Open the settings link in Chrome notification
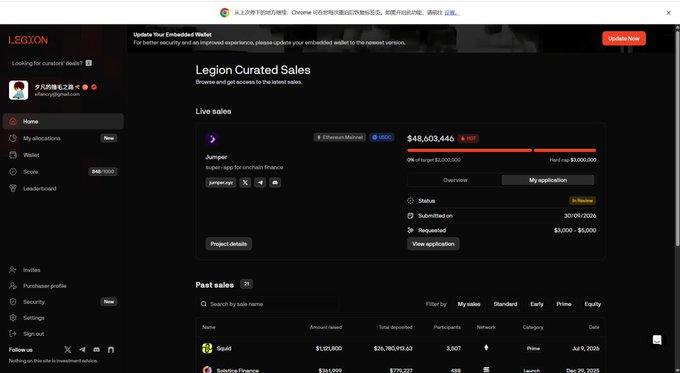 pyautogui.click(x=451, y=13)
